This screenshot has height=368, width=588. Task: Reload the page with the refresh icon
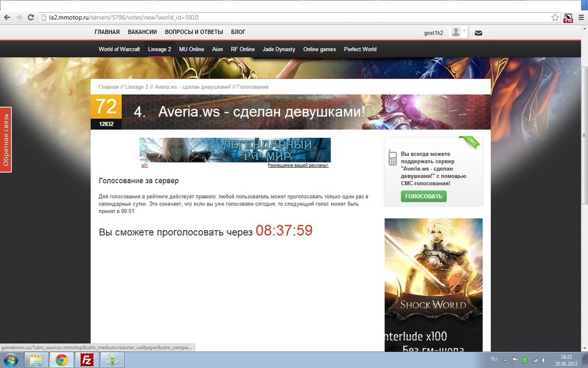(x=31, y=18)
